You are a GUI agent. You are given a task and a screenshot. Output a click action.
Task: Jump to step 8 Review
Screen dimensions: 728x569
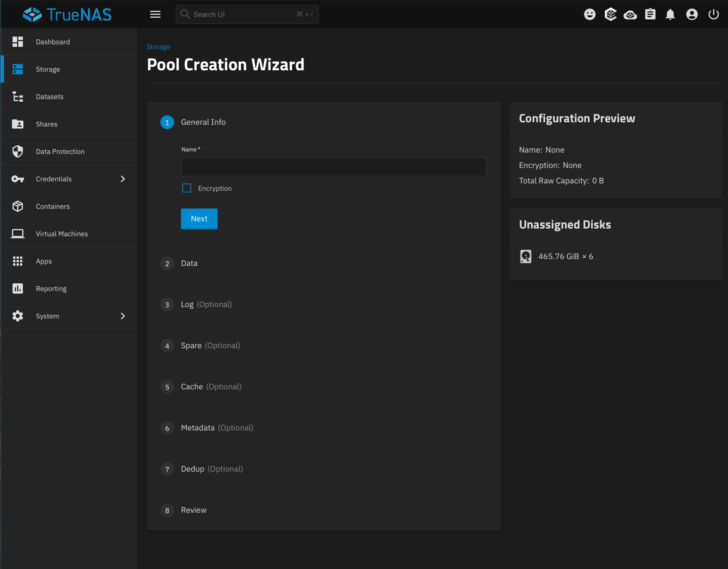(x=193, y=510)
